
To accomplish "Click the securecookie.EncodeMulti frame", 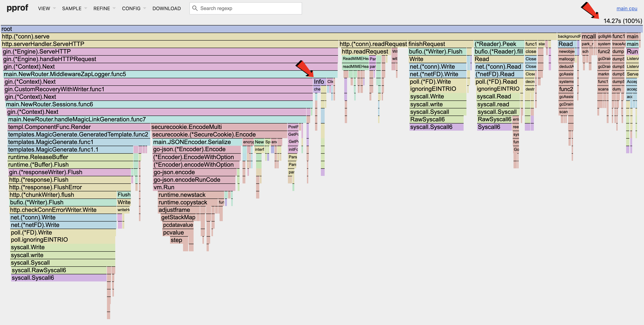I will (x=219, y=127).
